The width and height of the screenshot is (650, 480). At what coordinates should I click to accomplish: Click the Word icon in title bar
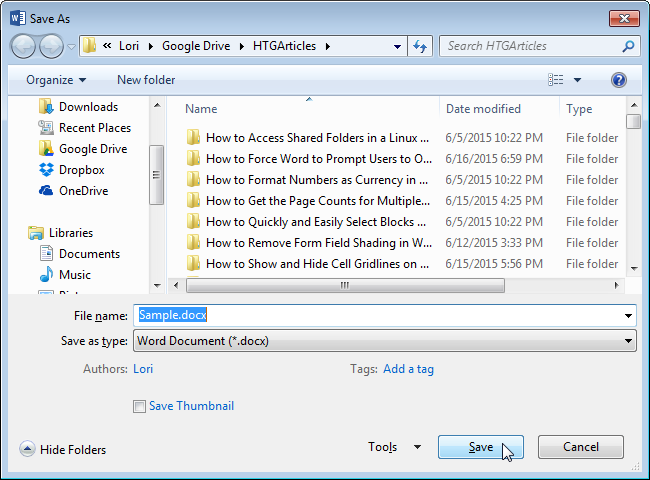(x=18, y=18)
